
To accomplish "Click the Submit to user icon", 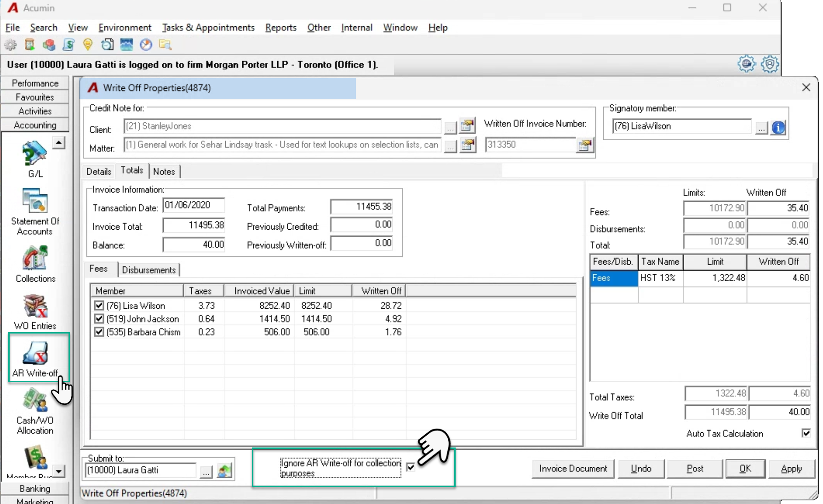I will pos(224,471).
